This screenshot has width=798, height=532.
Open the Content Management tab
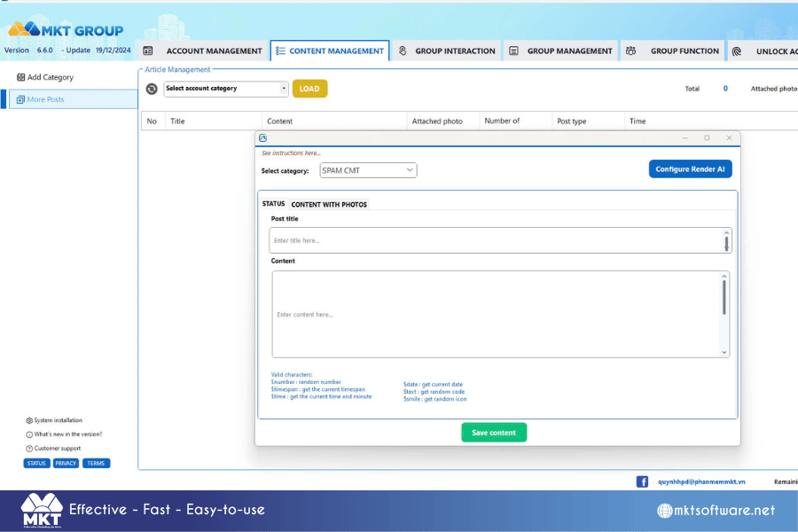click(x=330, y=51)
